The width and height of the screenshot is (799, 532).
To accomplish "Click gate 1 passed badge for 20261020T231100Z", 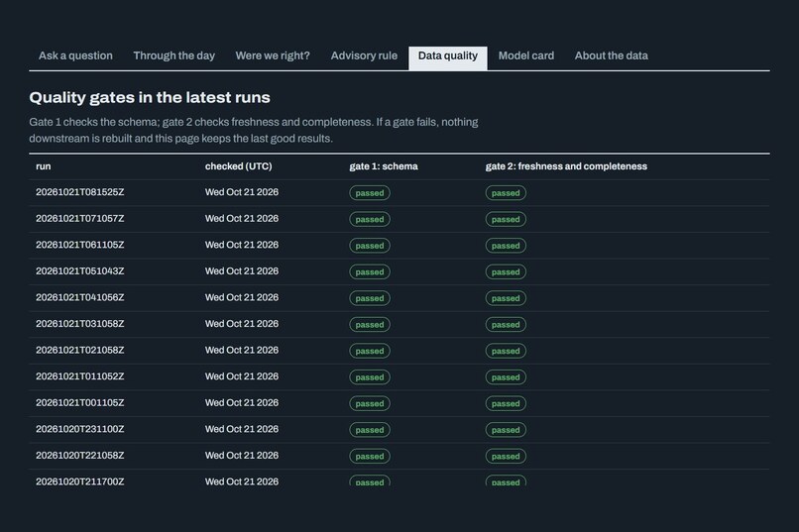I will (x=370, y=430).
